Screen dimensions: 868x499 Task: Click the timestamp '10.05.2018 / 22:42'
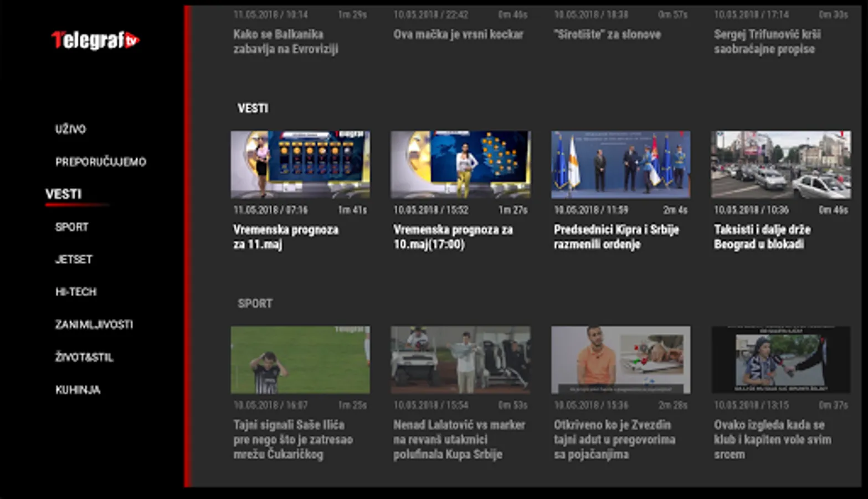pyautogui.click(x=430, y=14)
